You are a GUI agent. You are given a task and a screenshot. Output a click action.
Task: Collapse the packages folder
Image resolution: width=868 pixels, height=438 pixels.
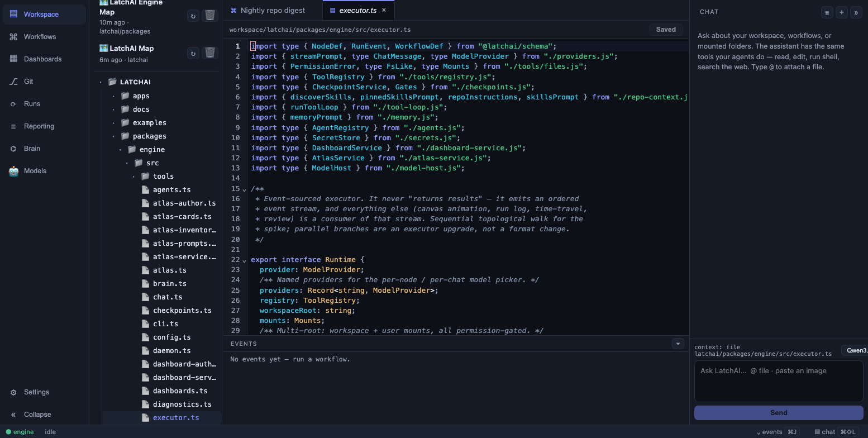113,136
